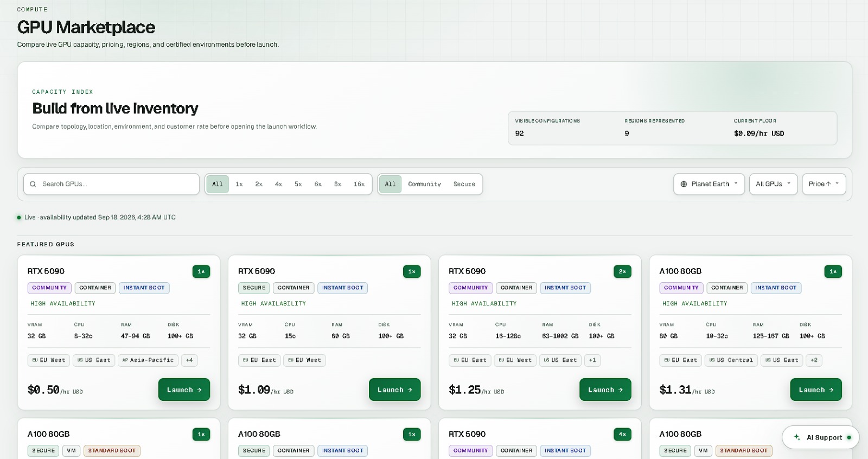This screenshot has height=459, width=868.
Task: Click the GPU Marketplace heading
Action: point(86,27)
